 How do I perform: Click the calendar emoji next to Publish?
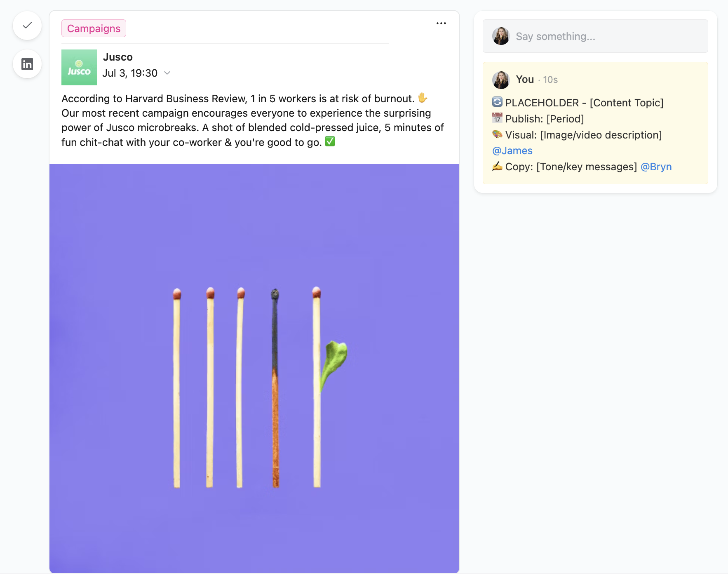point(497,119)
